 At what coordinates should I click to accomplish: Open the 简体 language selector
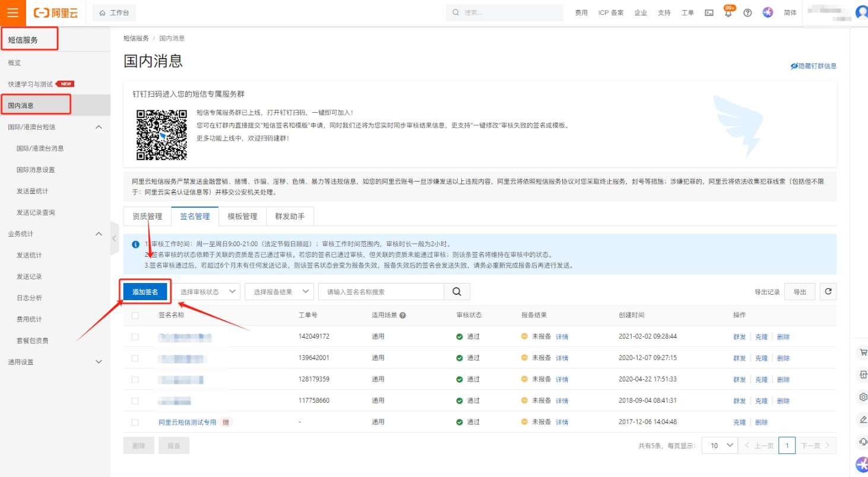[x=790, y=12]
